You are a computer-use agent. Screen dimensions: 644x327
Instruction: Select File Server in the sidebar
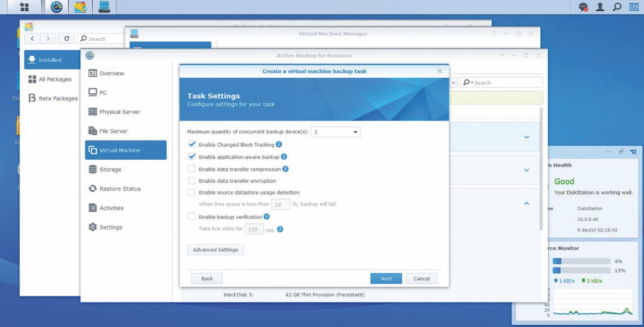[x=126, y=131]
